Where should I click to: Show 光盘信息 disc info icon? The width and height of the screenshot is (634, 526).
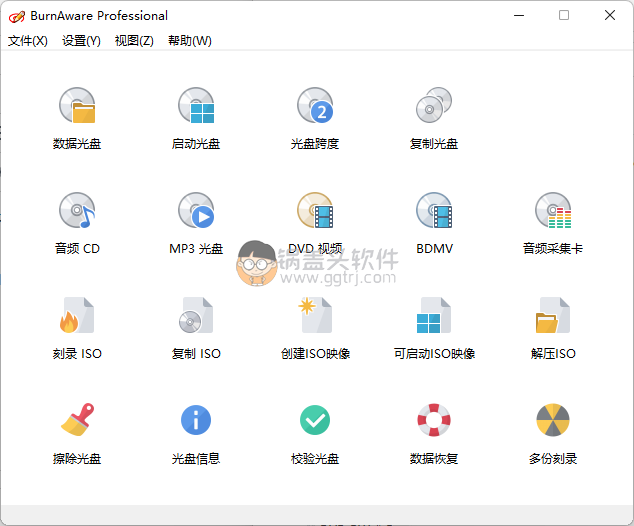coord(196,420)
